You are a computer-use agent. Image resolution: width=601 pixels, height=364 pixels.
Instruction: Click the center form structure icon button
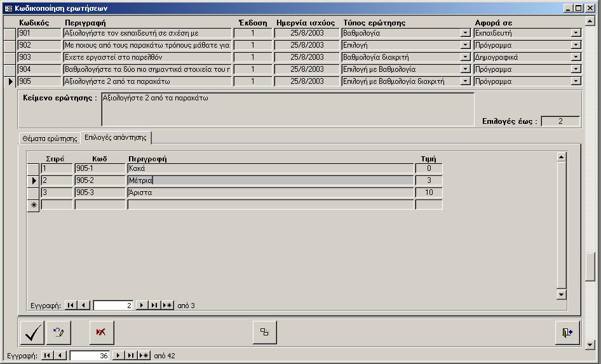coord(264,332)
